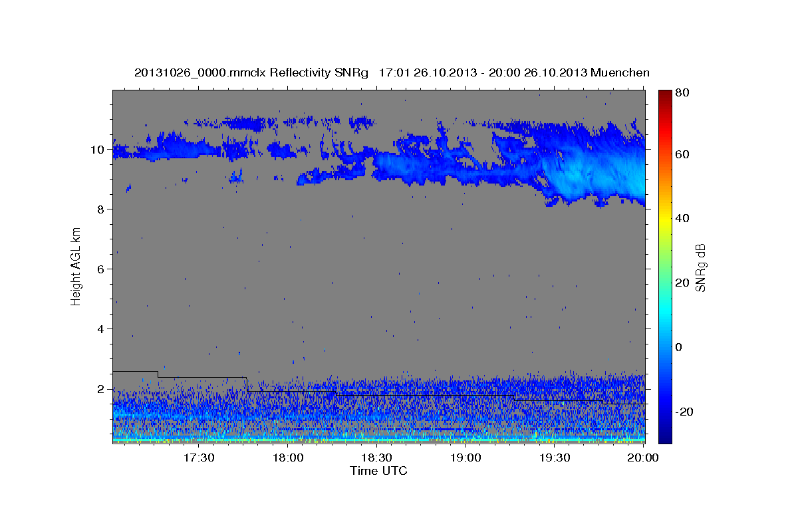The width and height of the screenshot is (798, 532).
Task: Click the 18:00 time tick label
Action: tap(288, 458)
